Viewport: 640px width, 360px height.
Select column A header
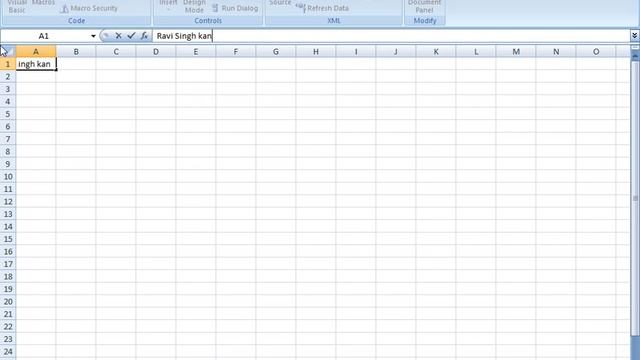(36, 52)
